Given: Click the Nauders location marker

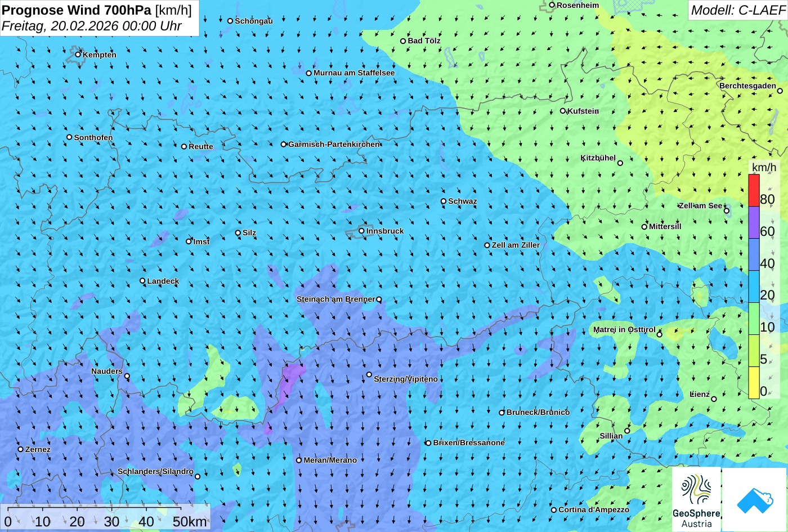Looking at the screenshot, I should (127, 376).
